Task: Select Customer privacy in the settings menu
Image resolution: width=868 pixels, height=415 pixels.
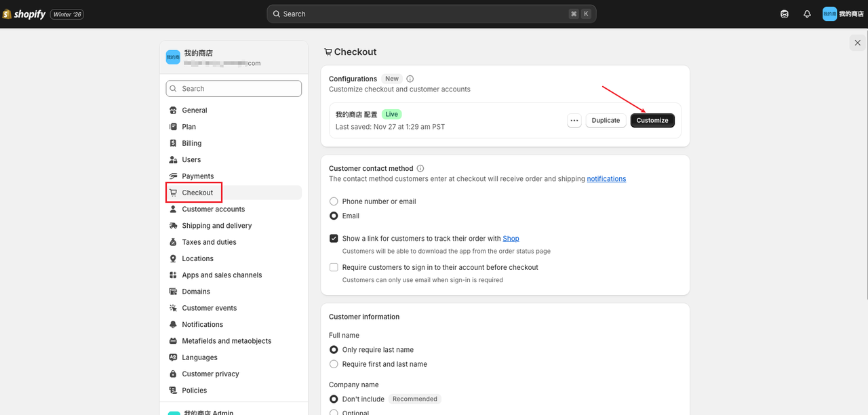Action: (210, 374)
